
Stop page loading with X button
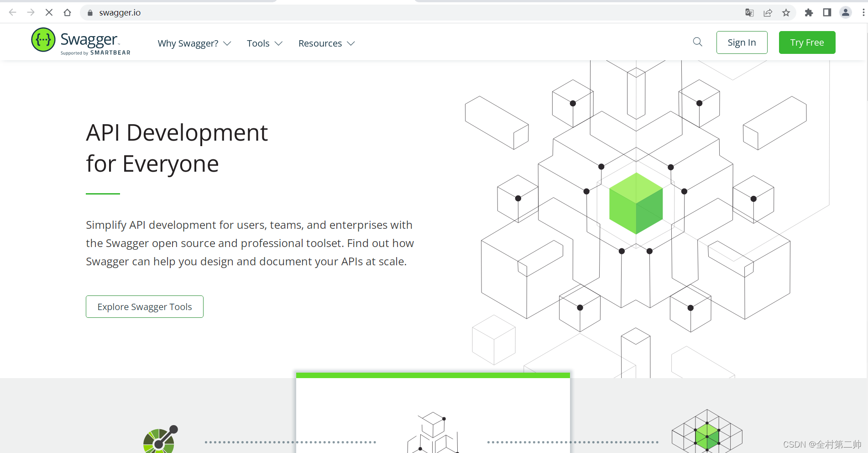[x=49, y=12]
